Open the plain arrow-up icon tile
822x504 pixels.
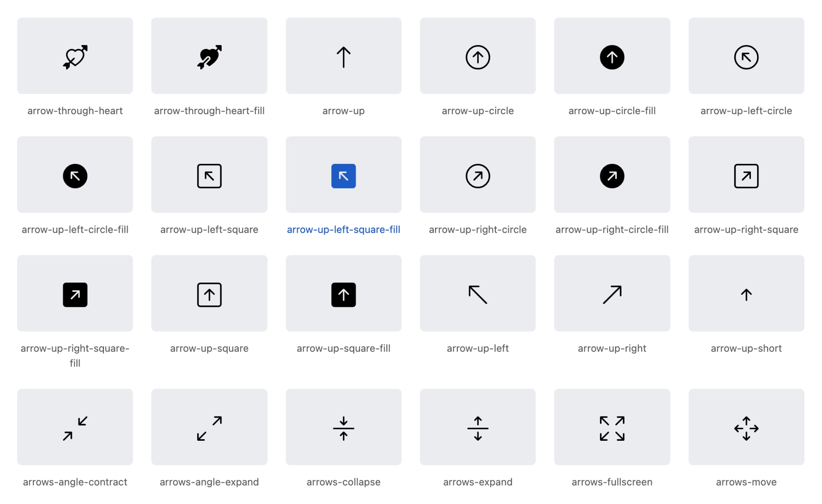(344, 56)
